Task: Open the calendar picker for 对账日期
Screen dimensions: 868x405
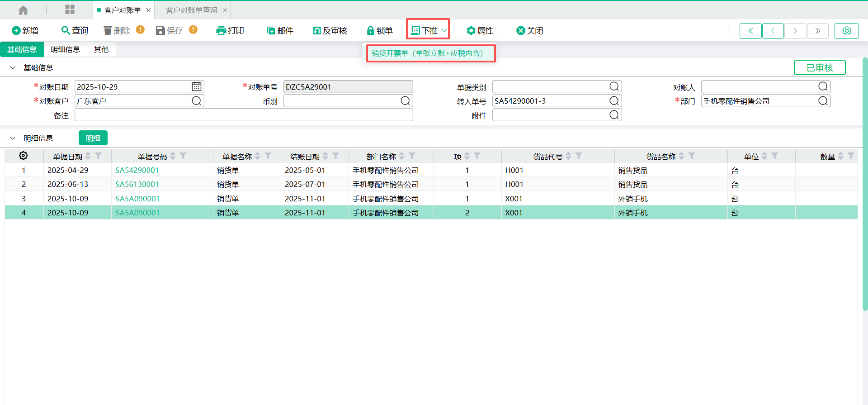Action: 196,86
